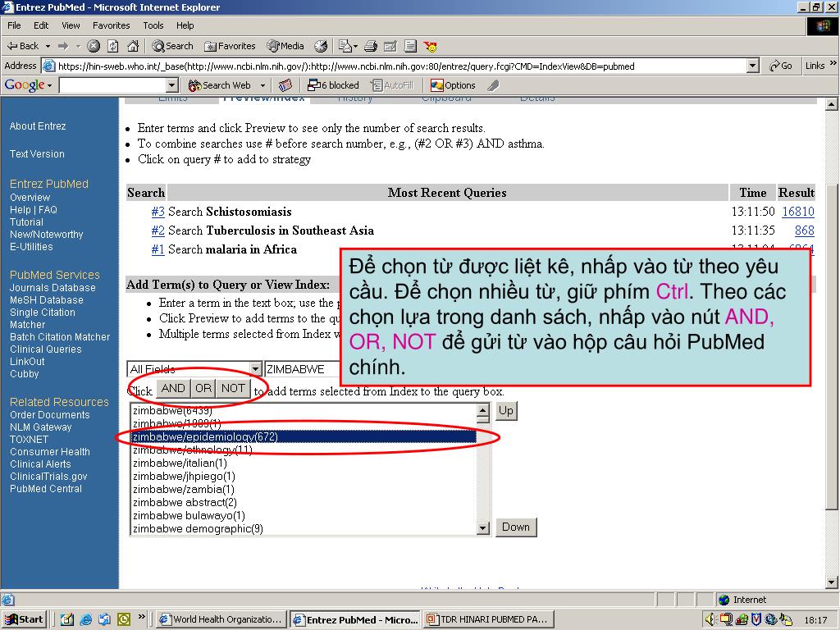Open the Favorites menu
The height and width of the screenshot is (630, 840).
(x=111, y=25)
